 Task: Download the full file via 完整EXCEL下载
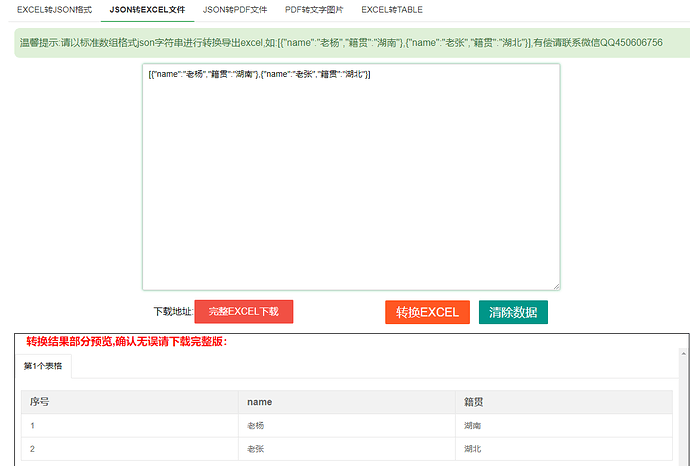[x=244, y=312]
